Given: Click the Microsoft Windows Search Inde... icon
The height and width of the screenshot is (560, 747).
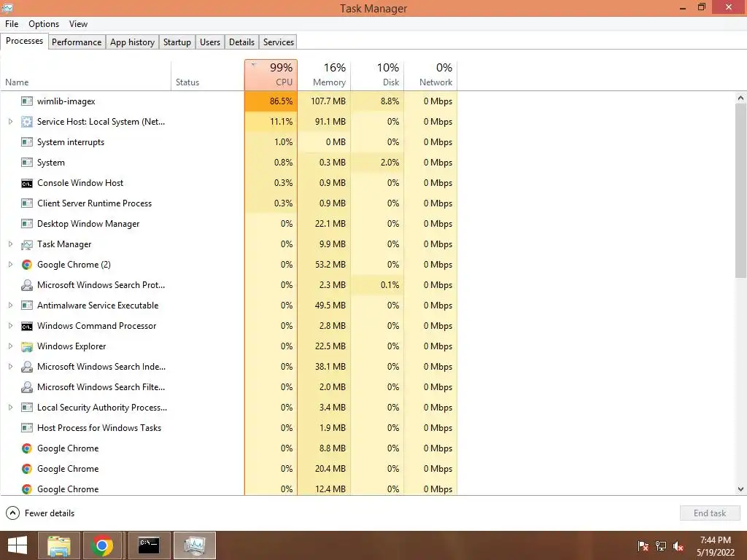Looking at the screenshot, I should pos(27,367).
